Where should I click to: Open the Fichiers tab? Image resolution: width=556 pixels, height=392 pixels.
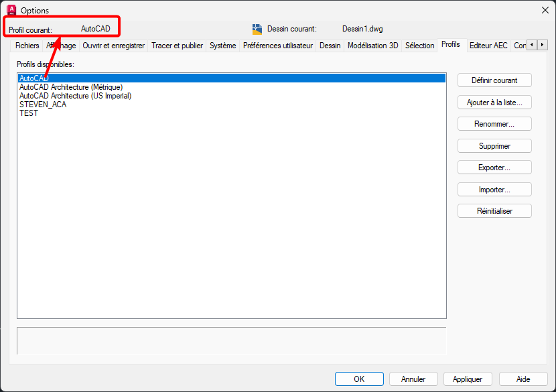pyautogui.click(x=27, y=46)
